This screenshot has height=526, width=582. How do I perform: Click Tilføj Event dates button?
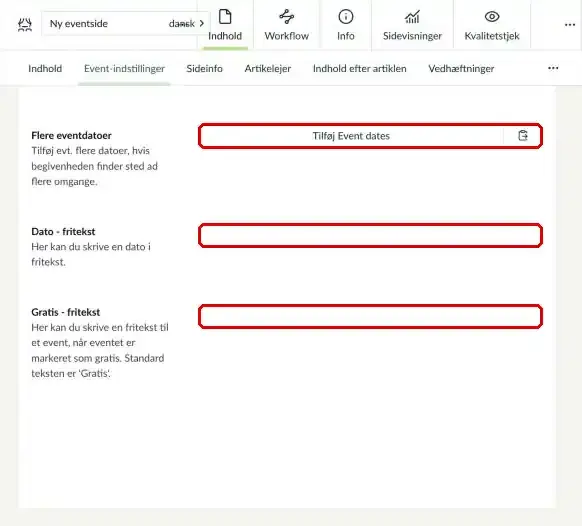tap(351, 136)
